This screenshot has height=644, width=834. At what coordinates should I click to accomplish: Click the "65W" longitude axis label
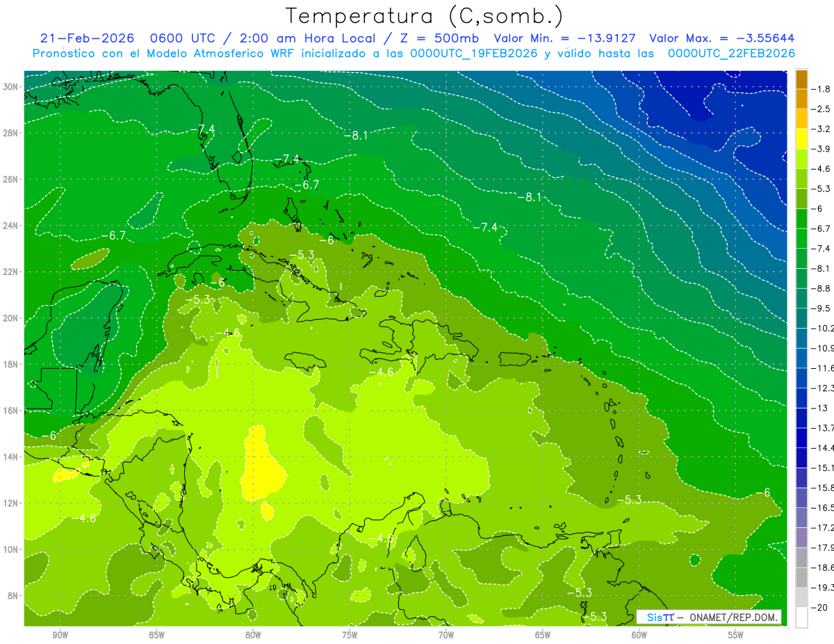[x=543, y=635]
